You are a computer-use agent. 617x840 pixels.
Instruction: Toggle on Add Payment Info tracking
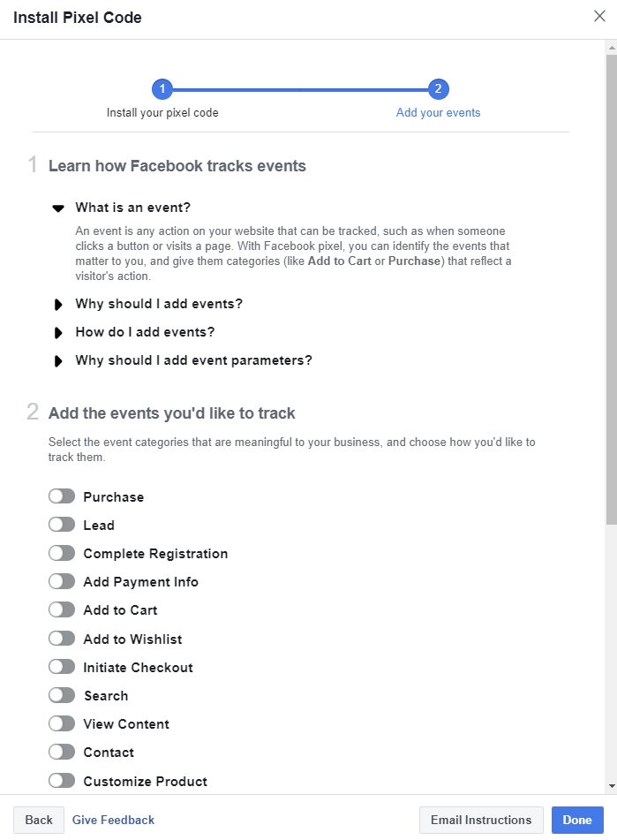coord(62,581)
